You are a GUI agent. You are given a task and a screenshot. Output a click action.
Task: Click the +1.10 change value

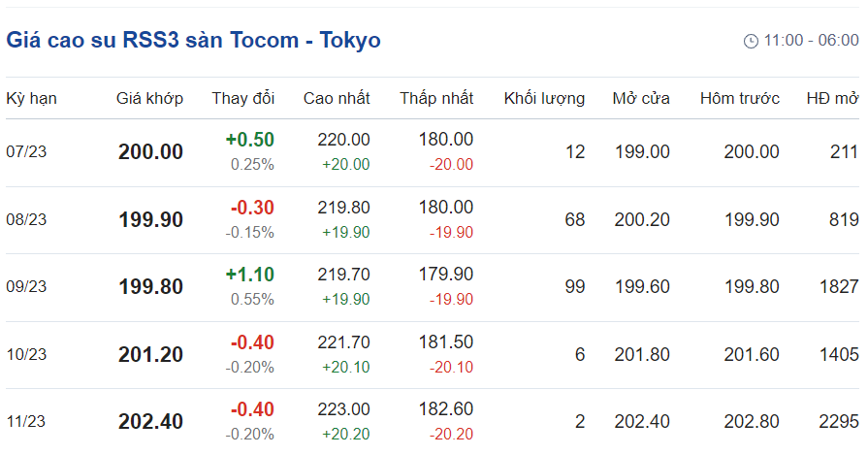point(249,275)
